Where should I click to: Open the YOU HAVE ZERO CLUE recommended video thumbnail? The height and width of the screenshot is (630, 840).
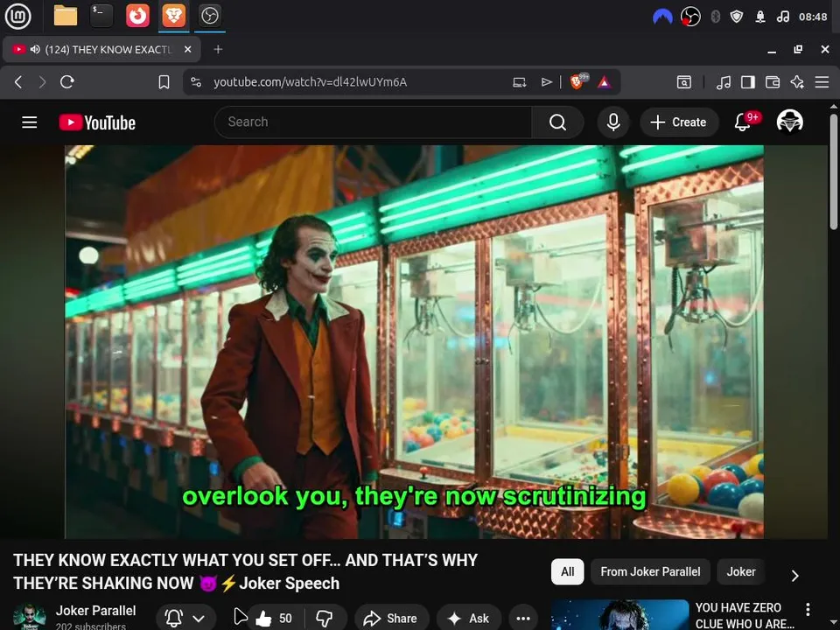[x=619, y=614]
